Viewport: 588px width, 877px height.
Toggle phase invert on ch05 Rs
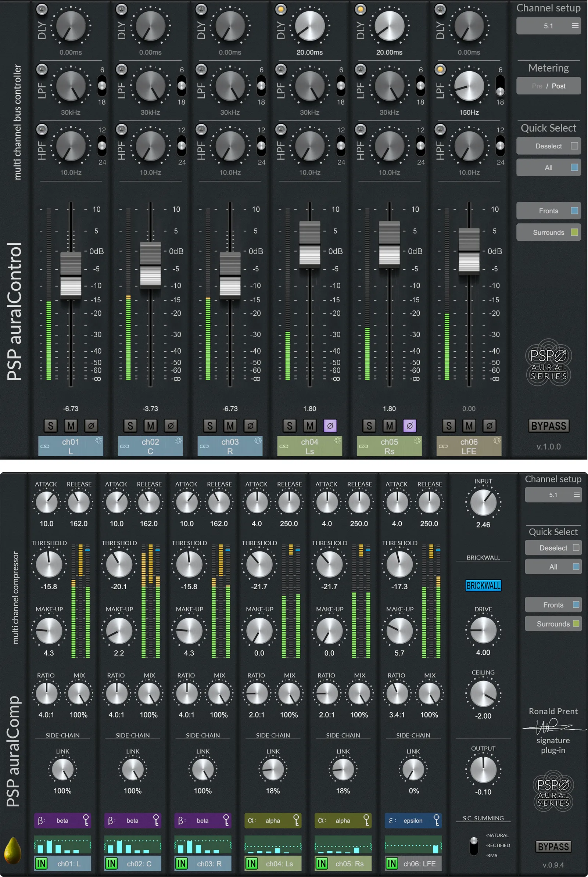(410, 425)
